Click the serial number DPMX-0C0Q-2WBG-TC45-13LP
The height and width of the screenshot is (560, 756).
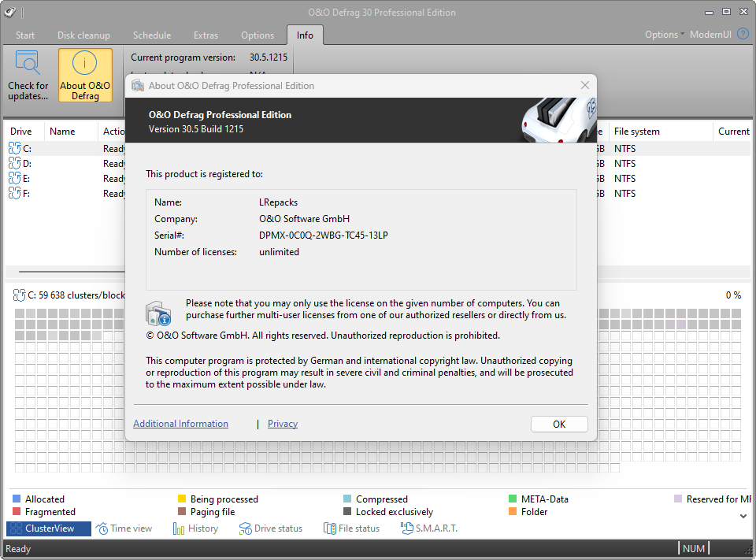point(324,235)
